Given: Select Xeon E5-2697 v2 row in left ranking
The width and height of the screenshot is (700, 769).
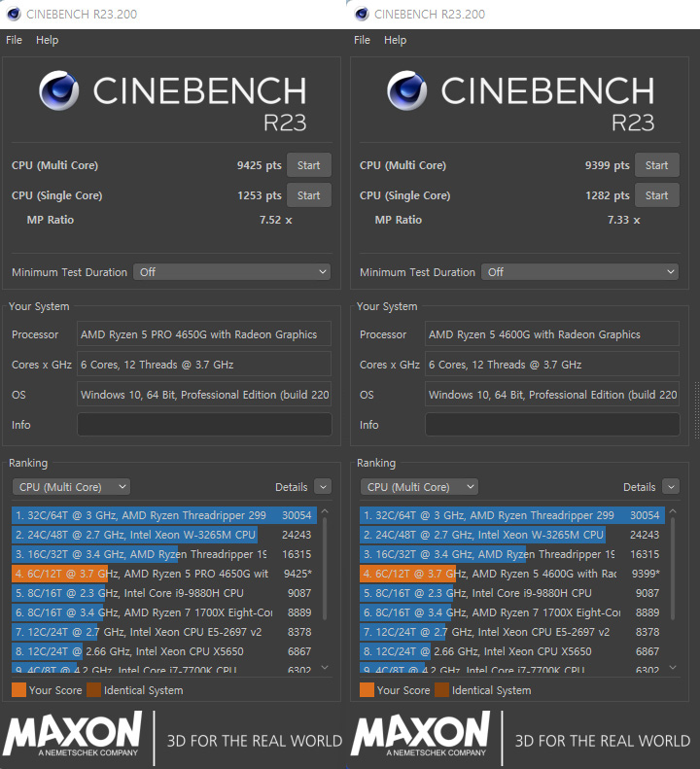Looking at the screenshot, I should pyautogui.click(x=164, y=632).
